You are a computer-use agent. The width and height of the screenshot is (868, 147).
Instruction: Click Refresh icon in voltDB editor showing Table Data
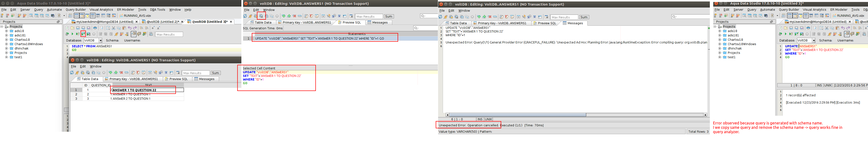tap(72, 73)
